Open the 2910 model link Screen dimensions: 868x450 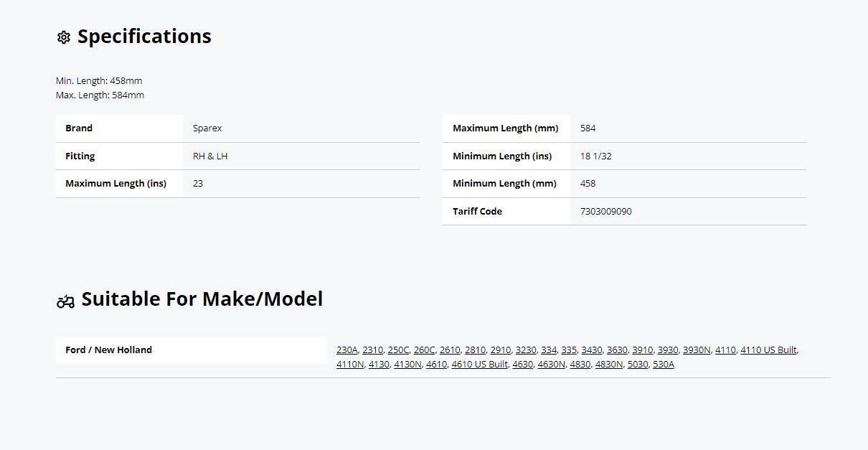point(501,350)
